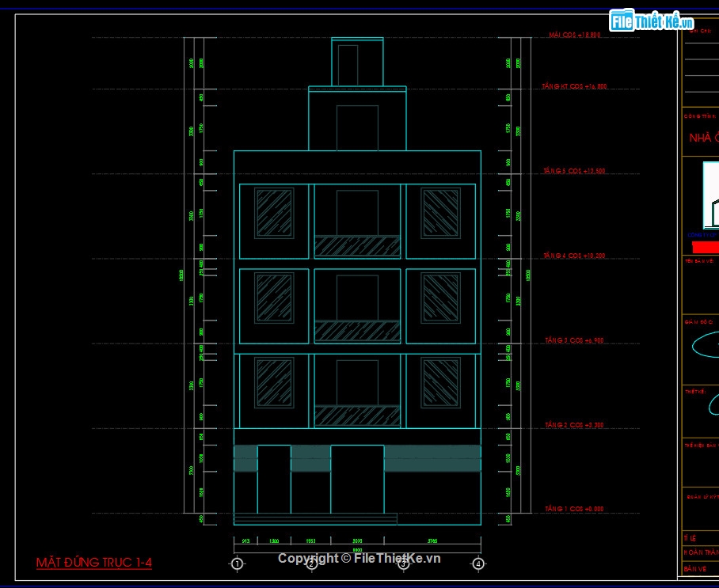
Task: Click the "HOÀN THÀNH" title block label
Action: [x=701, y=552]
